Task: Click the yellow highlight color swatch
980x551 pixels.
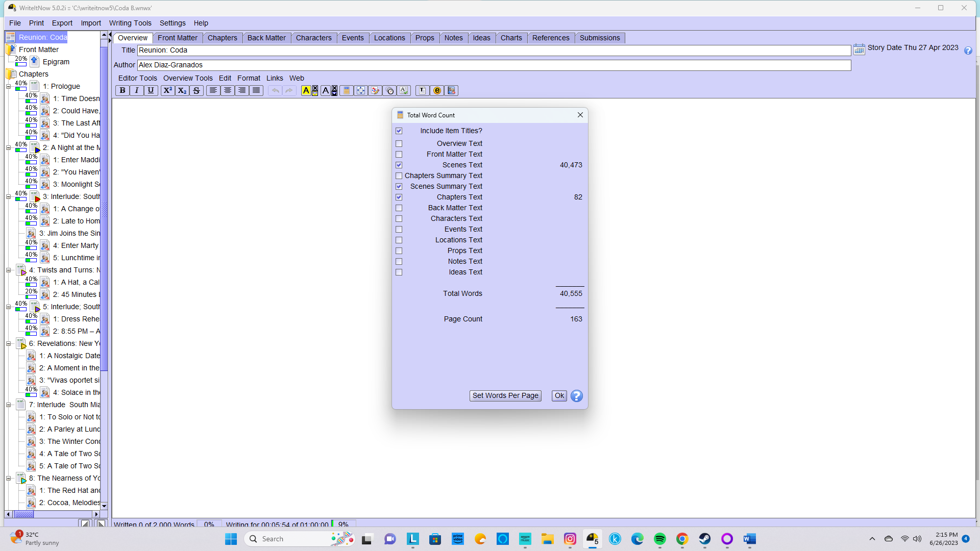Action: point(306,90)
